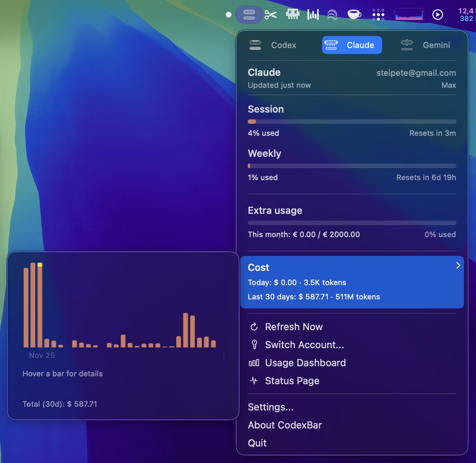Image resolution: width=476 pixels, height=463 pixels.
Task: Click the first bar in the cost chart
Action: pyautogui.click(x=26, y=308)
